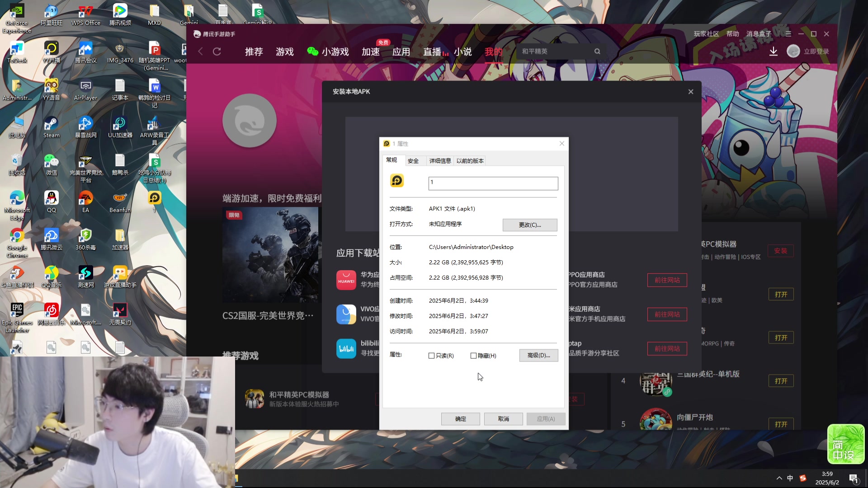Close the 安装本地APK dialog
The image size is (868, 488).
[691, 92]
